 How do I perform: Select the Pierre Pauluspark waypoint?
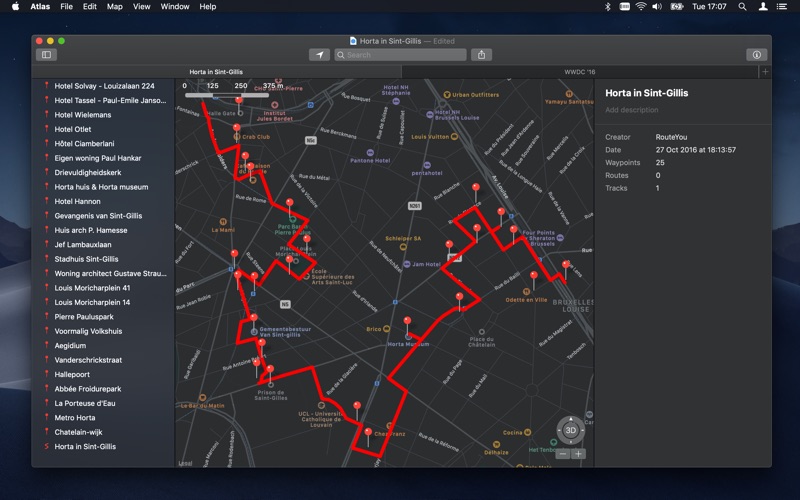click(x=103, y=316)
